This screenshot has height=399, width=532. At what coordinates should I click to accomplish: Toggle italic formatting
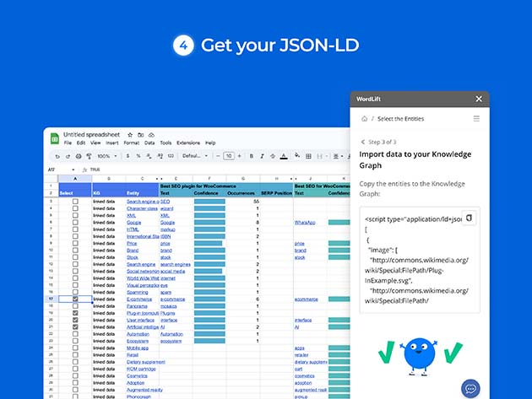tap(262, 156)
